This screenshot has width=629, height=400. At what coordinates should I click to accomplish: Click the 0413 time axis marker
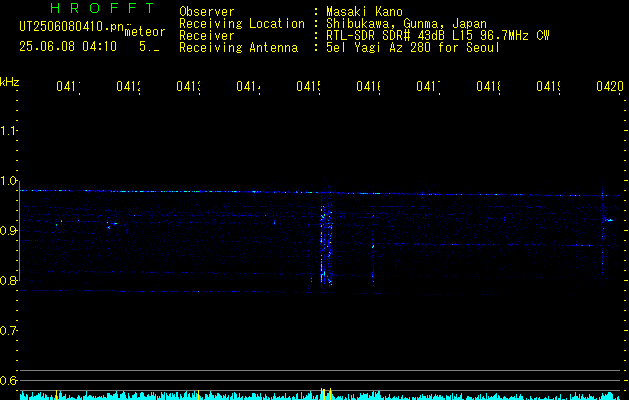tap(188, 87)
